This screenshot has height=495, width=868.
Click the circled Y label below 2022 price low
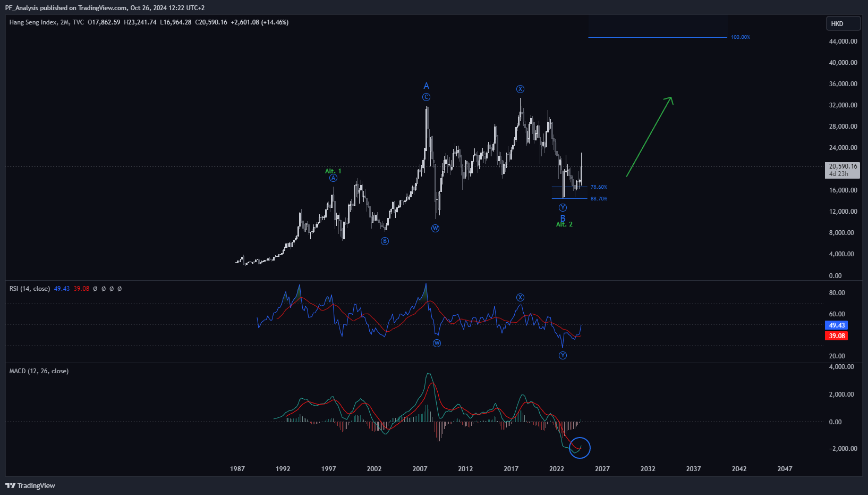pos(563,208)
